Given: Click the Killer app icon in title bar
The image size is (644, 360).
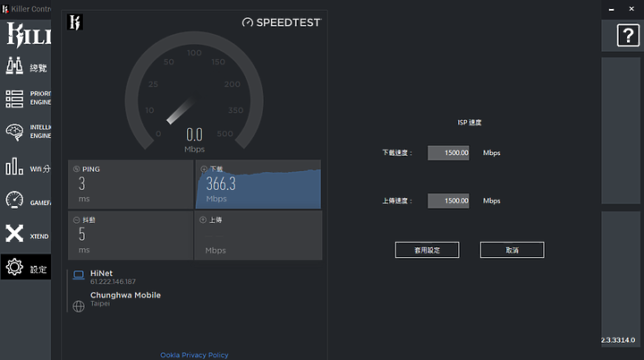Looking at the screenshot, I should (x=5, y=9).
